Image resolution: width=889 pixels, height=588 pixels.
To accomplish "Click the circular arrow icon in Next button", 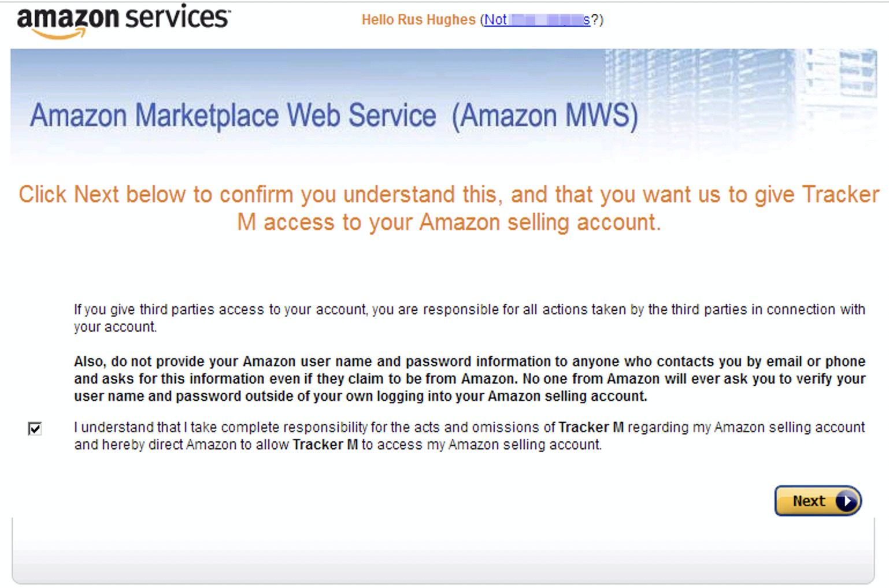I will pos(846,501).
